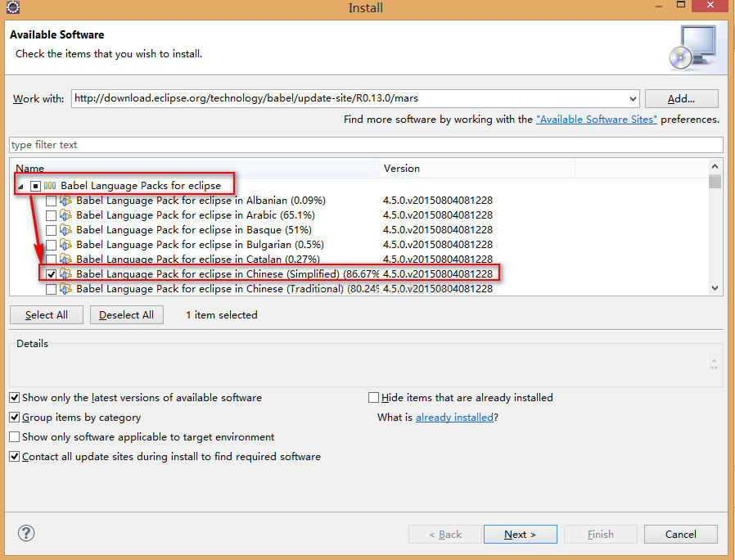The image size is (735, 560).
Task: Click the feature icon for the Arabic pack
Action: pyautogui.click(x=65, y=215)
